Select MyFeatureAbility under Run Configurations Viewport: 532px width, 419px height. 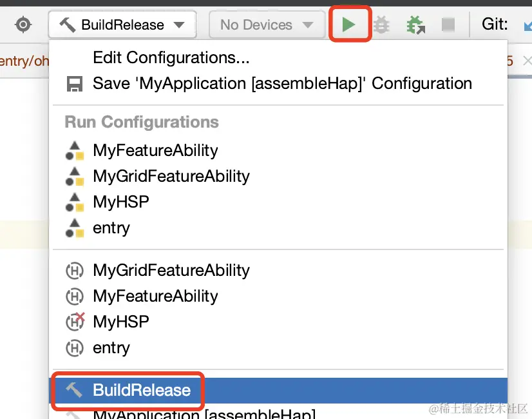(155, 151)
